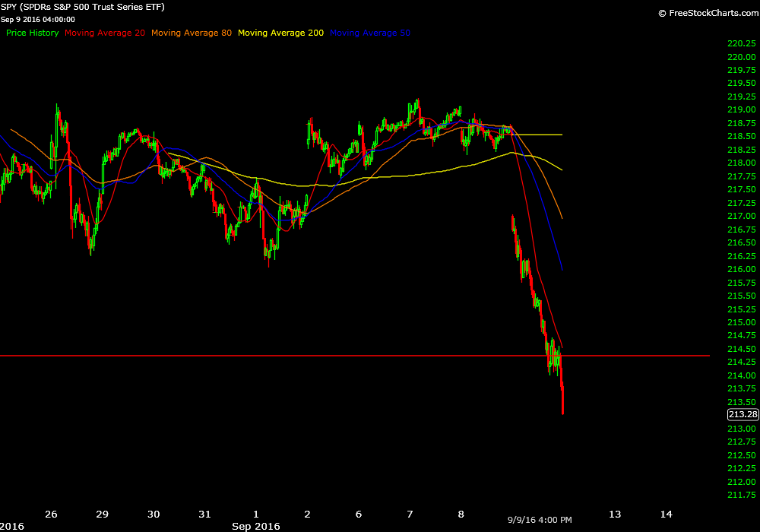The width and height of the screenshot is (760, 532).
Task: Click the SPY chart title text
Action: (x=84, y=7)
